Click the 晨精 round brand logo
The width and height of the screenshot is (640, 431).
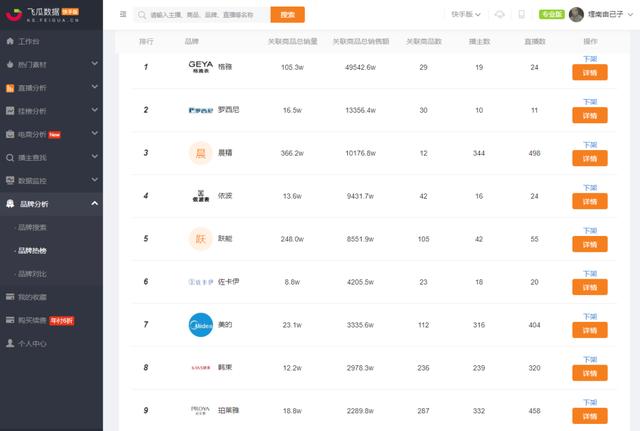pyautogui.click(x=200, y=153)
